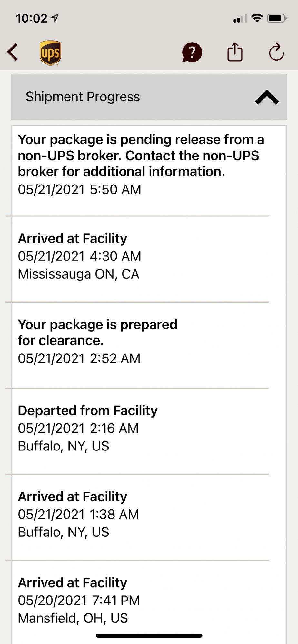Refresh tracking with the reload icon

click(x=276, y=52)
